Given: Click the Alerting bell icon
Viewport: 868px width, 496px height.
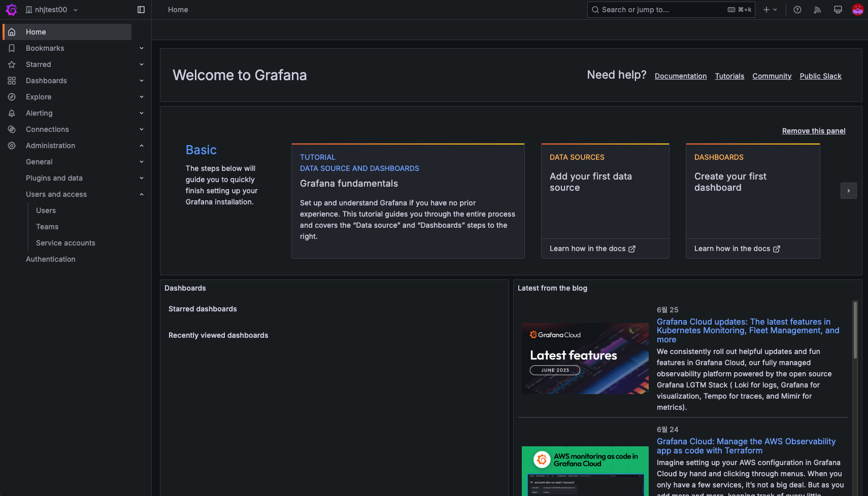Looking at the screenshot, I should 12,113.
